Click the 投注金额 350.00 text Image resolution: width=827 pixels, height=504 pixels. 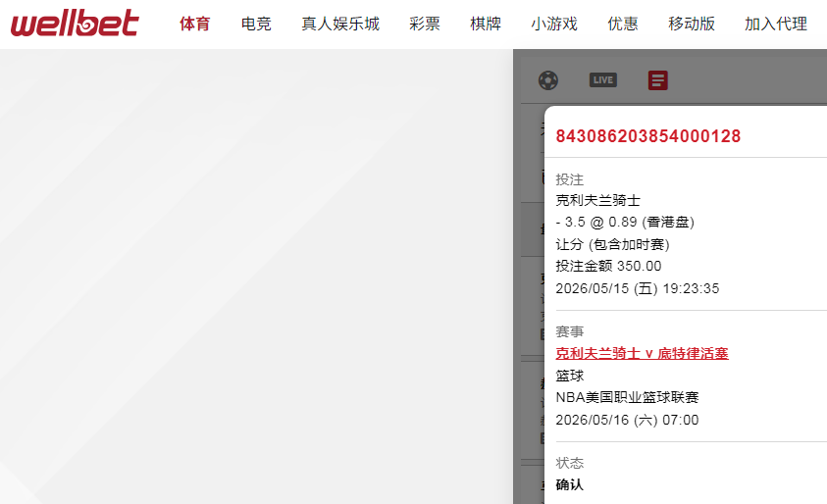click(x=608, y=266)
